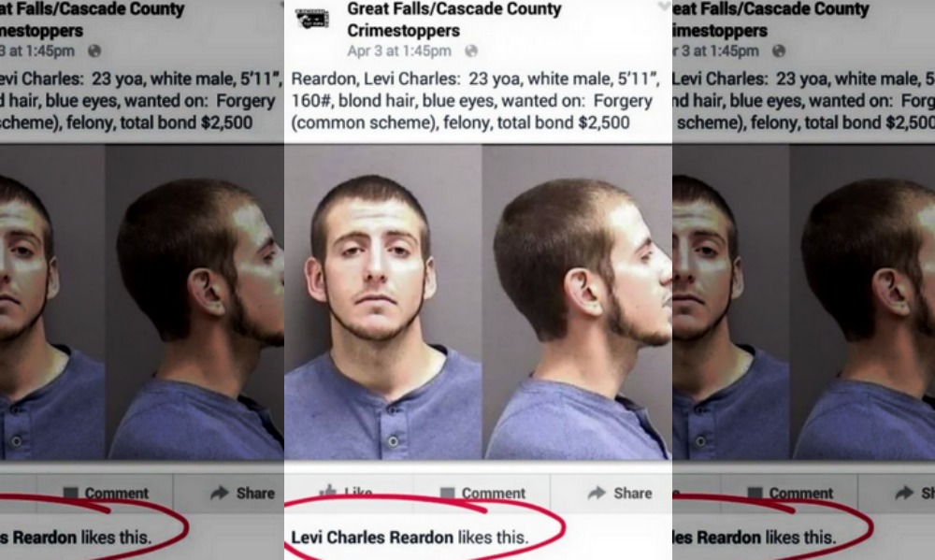Click the Share arrow icon in center post
Viewport: 935px width, 560px height.
coord(597,493)
